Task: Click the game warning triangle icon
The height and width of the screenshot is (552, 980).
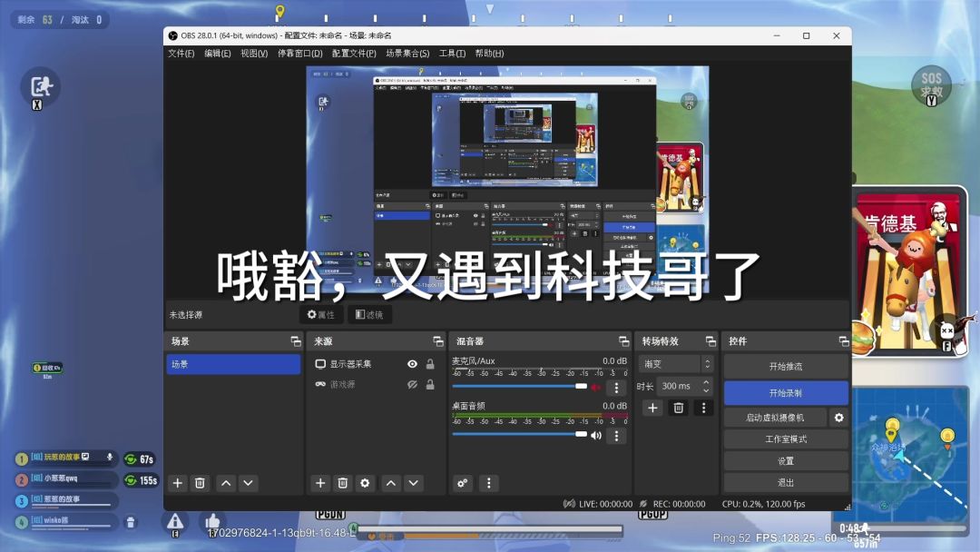Action: [x=175, y=523]
